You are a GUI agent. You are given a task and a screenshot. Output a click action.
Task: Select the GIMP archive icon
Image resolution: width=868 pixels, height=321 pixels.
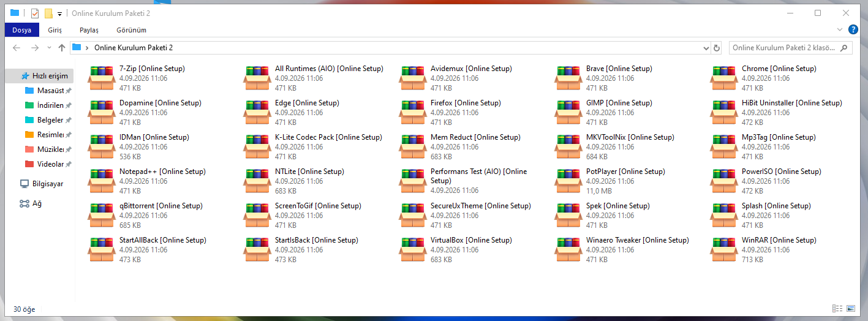(569, 113)
